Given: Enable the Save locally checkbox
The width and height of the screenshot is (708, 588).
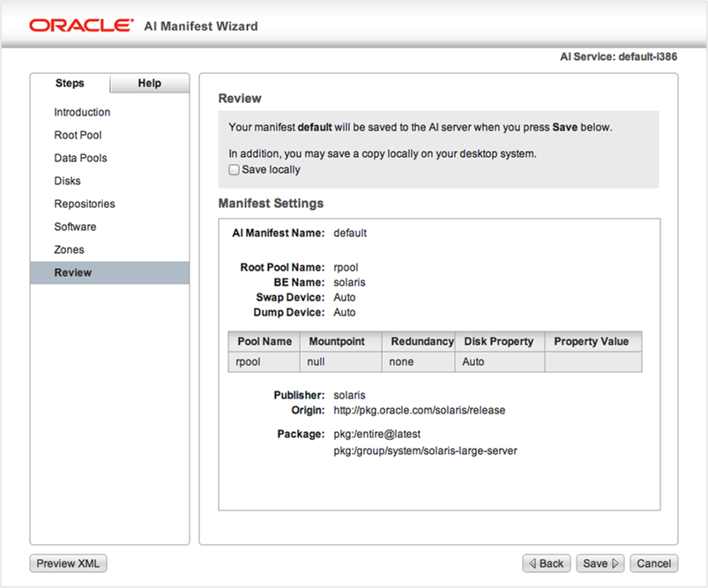Looking at the screenshot, I should [235, 170].
